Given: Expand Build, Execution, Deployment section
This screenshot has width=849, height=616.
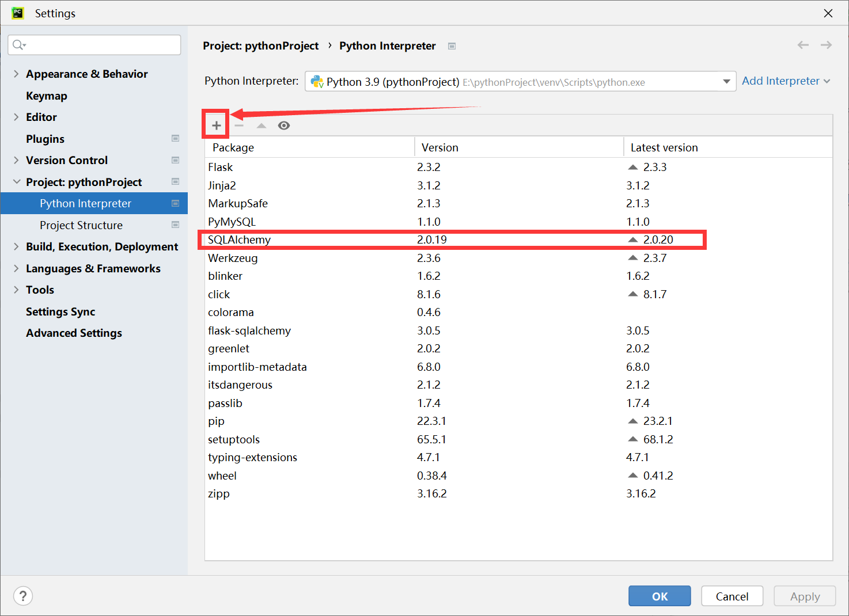Looking at the screenshot, I should click(16, 246).
